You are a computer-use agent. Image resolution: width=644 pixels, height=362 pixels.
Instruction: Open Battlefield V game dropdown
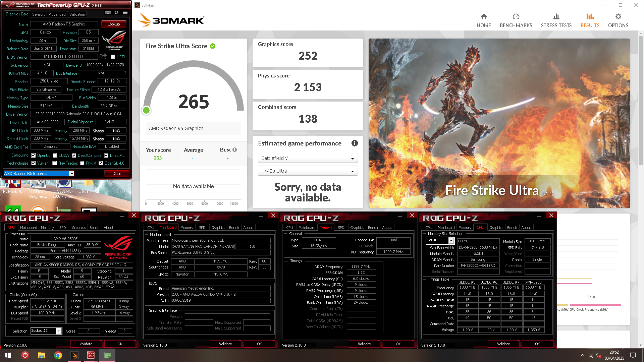click(308, 158)
